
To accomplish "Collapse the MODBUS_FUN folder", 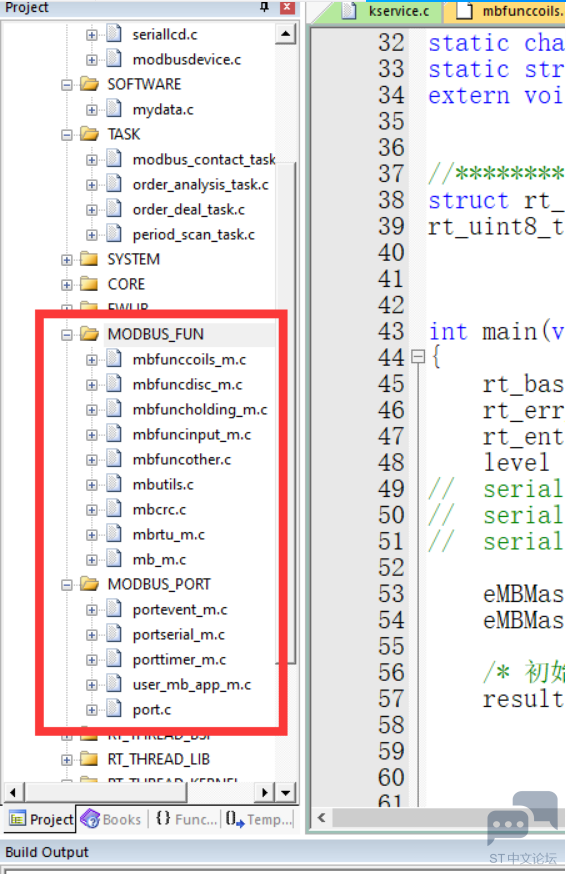I will (67, 334).
